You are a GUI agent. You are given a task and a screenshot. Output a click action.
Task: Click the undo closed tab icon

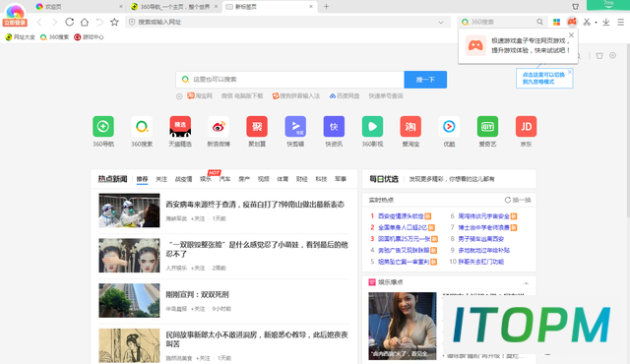[x=99, y=22]
